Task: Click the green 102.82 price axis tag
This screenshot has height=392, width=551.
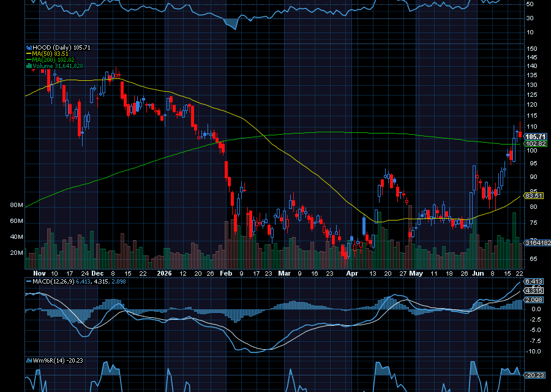Action: point(536,143)
